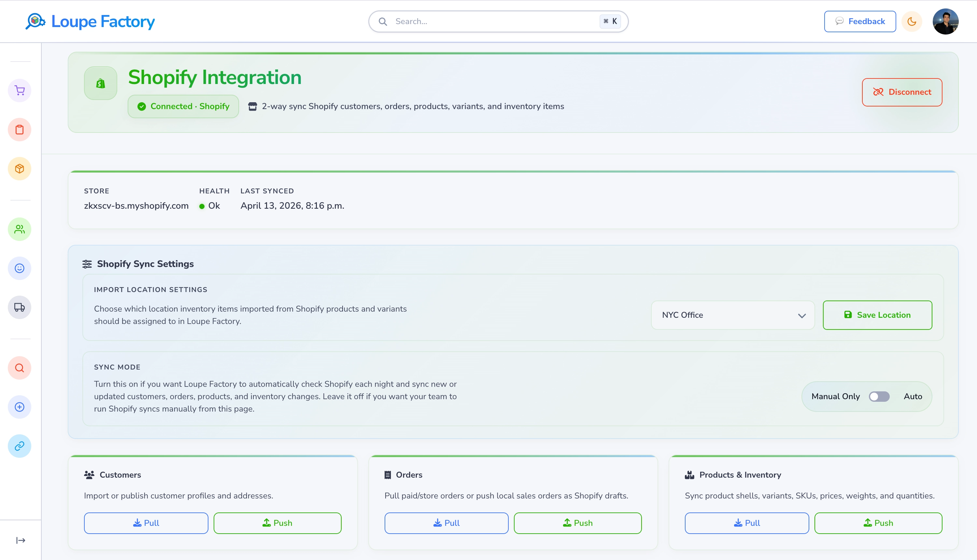Disconnect the Shopify integration
The width and height of the screenshot is (977, 560).
click(x=902, y=92)
